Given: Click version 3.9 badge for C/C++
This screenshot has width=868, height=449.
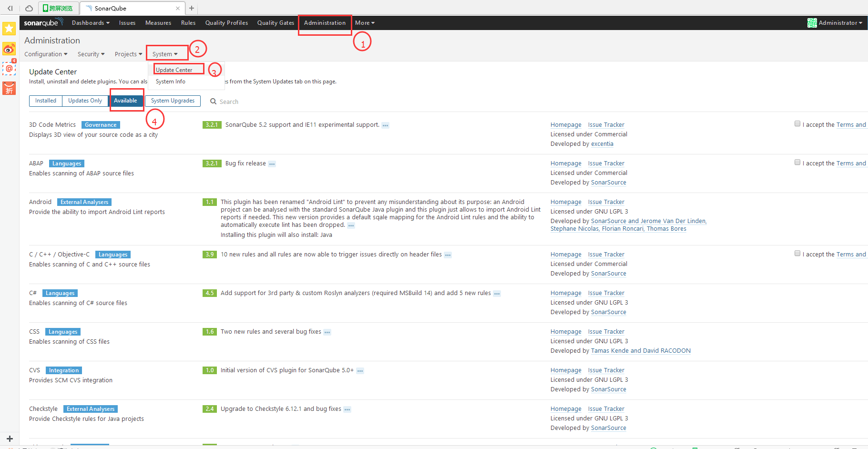Looking at the screenshot, I should pyautogui.click(x=210, y=255).
